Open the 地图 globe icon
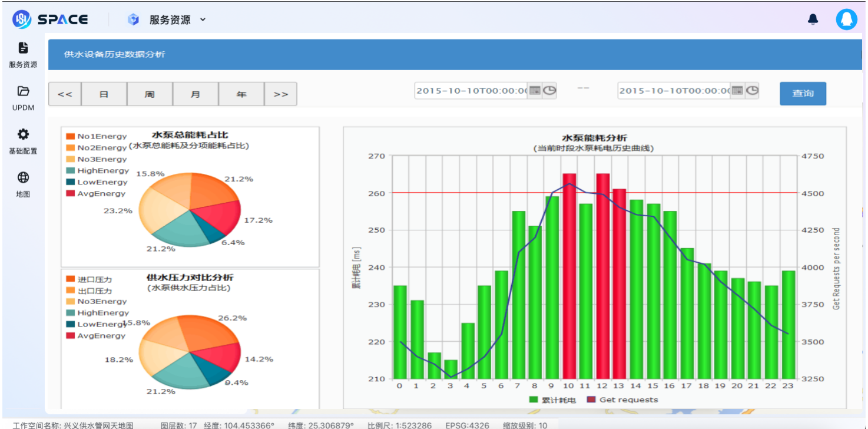 pyautogui.click(x=23, y=184)
